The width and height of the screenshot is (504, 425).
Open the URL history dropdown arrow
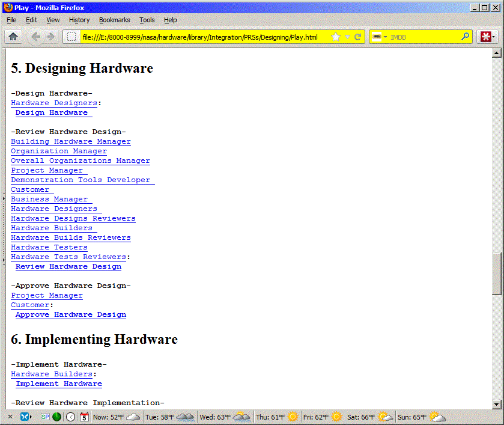(347, 37)
